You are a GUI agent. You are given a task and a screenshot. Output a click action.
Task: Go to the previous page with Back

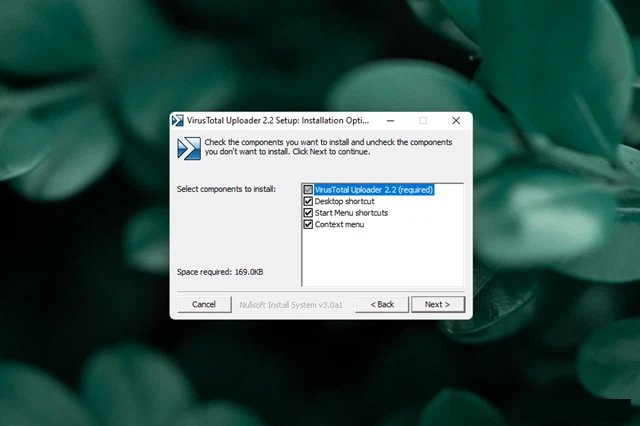[x=382, y=304]
